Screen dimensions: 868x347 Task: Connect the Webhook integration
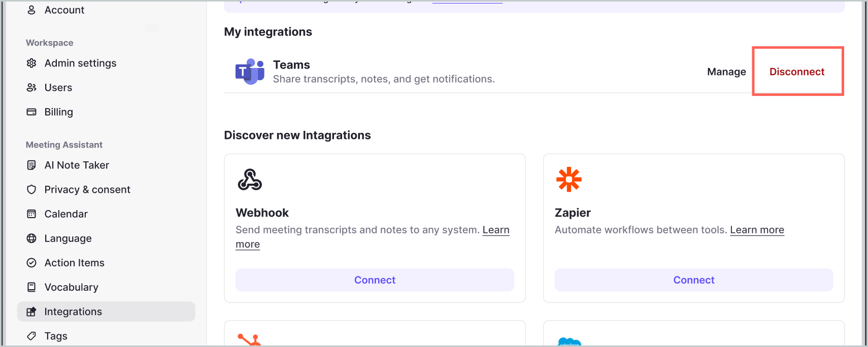(x=375, y=280)
